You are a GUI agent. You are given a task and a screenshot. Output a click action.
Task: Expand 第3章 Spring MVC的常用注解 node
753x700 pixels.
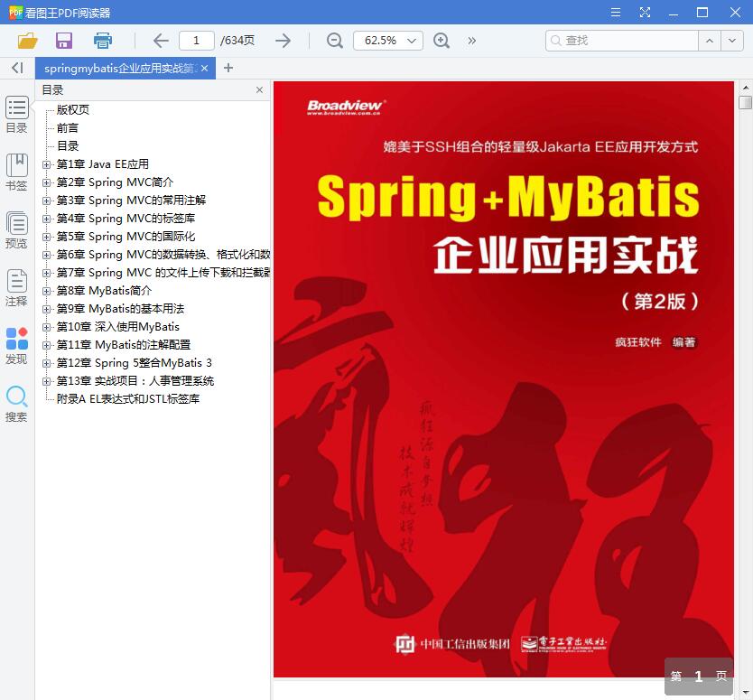point(46,201)
